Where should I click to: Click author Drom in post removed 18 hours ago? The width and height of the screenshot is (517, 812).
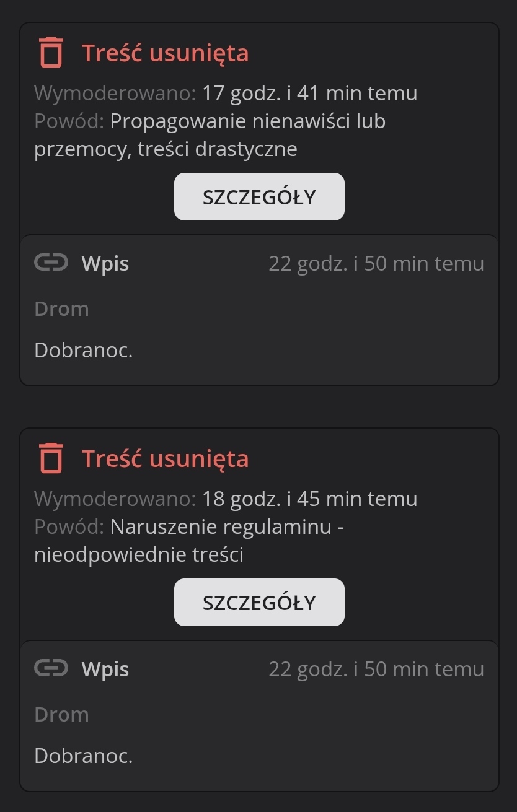point(61,714)
